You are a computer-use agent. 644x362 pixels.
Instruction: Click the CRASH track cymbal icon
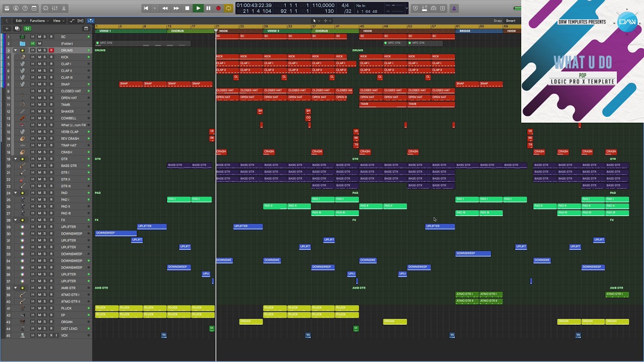22,152
